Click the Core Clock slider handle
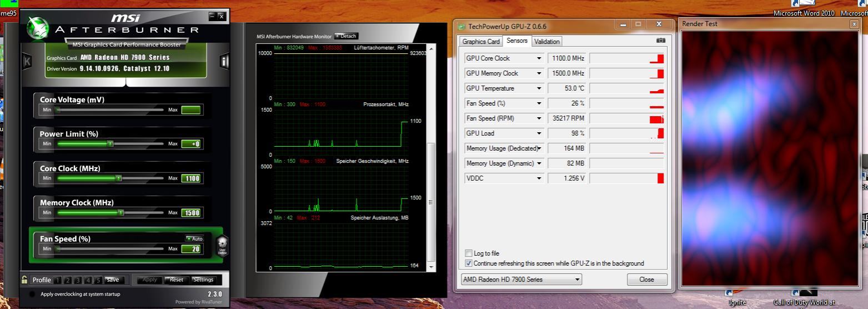 click(118, 178)
